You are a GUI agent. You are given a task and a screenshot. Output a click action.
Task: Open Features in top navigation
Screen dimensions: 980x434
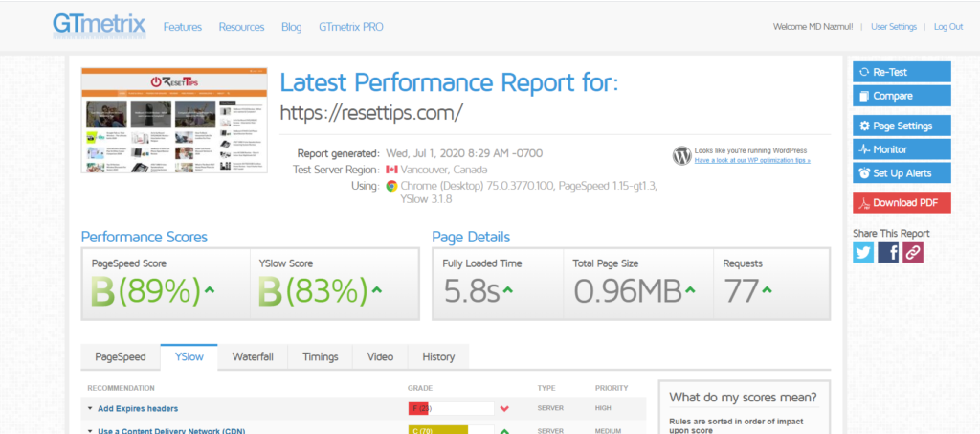click(x=183, y=27)
